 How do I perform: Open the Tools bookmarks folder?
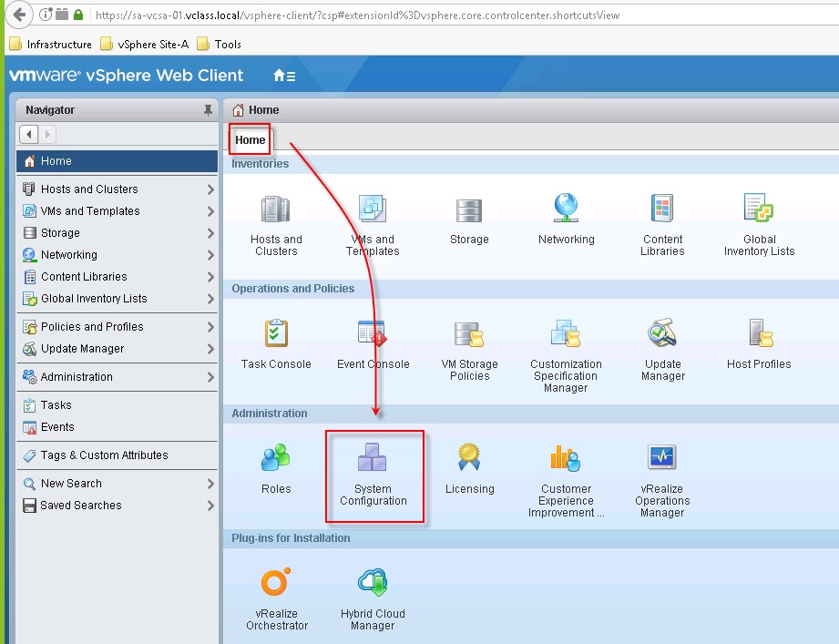pyautogui.click(x=220, y=44)
